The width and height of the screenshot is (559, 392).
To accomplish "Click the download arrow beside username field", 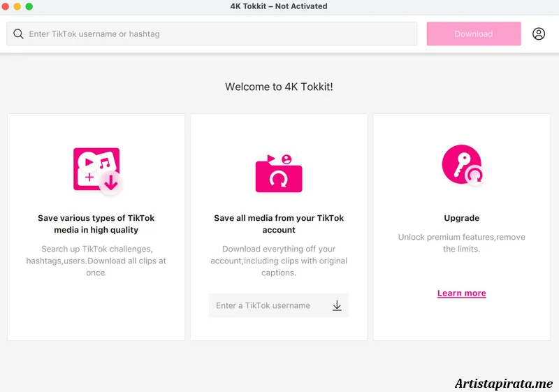I will click(337, 305).
